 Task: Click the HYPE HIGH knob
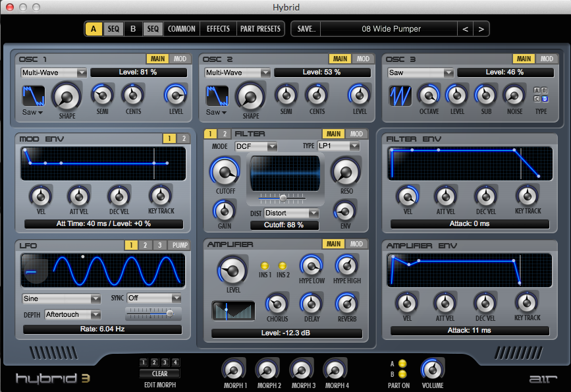click(x=346, y=266)
